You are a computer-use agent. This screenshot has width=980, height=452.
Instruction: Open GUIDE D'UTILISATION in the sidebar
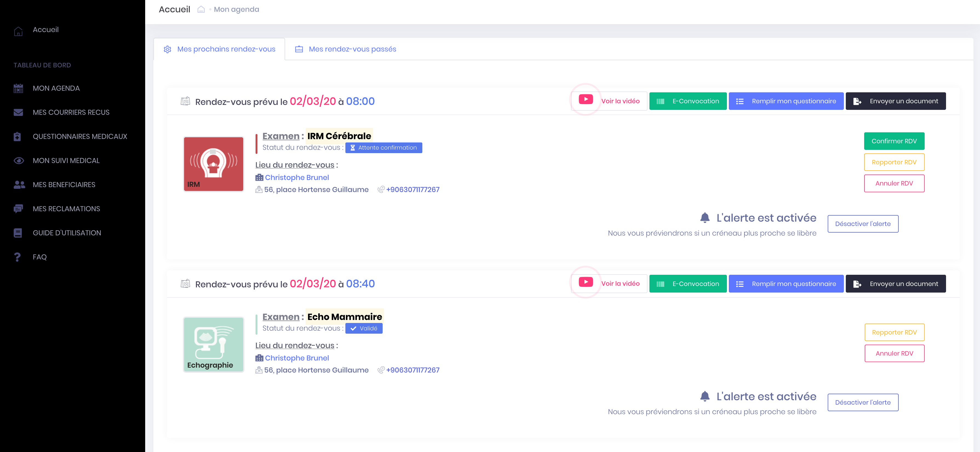67,233
